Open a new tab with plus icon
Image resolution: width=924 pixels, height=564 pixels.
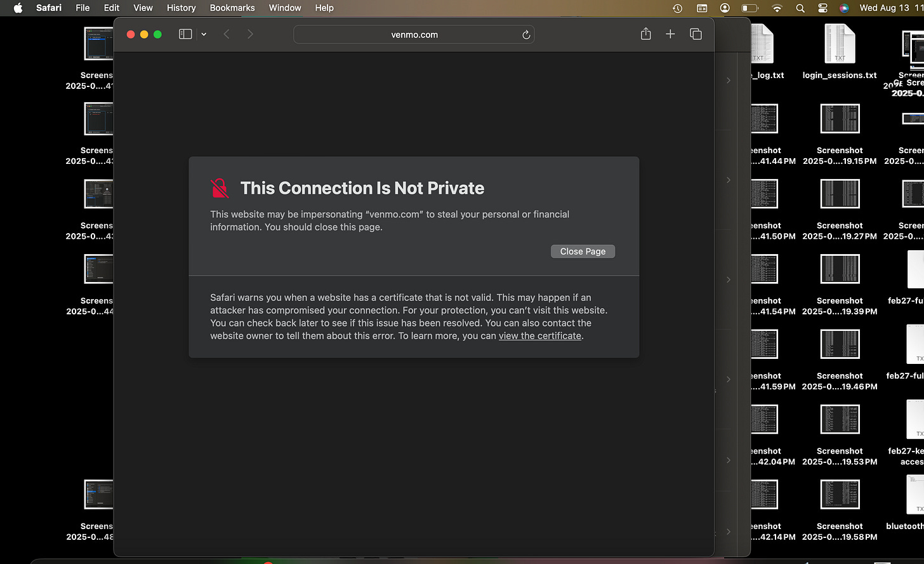(670, 34)
